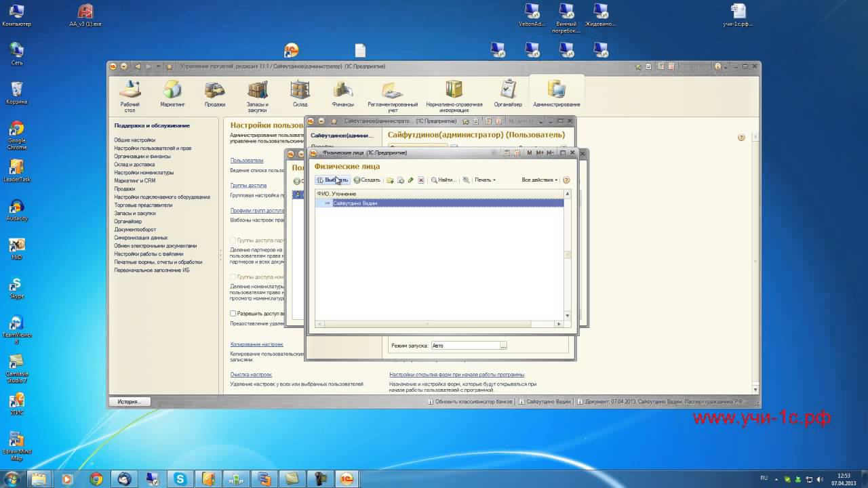Cancel search icon in the Физические лица toolbar

[466, 180]
